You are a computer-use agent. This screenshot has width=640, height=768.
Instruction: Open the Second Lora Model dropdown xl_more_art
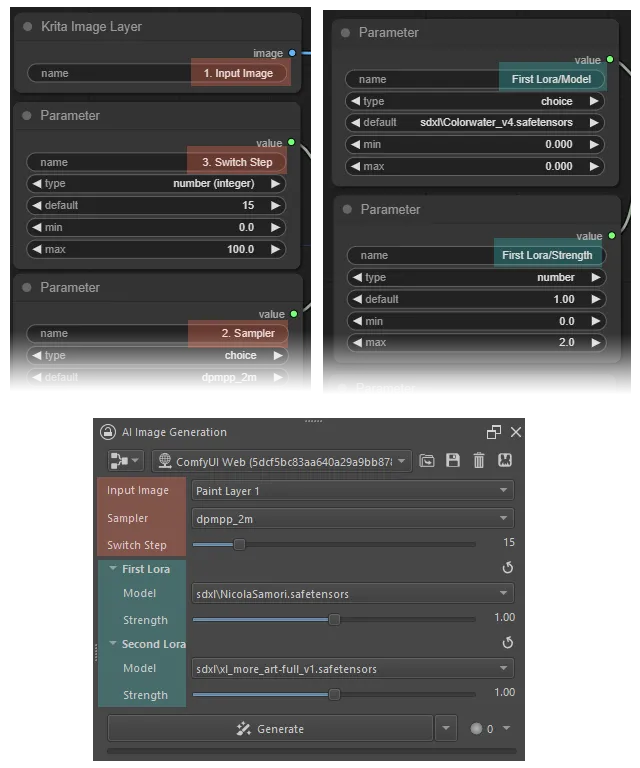pos(352,669)
